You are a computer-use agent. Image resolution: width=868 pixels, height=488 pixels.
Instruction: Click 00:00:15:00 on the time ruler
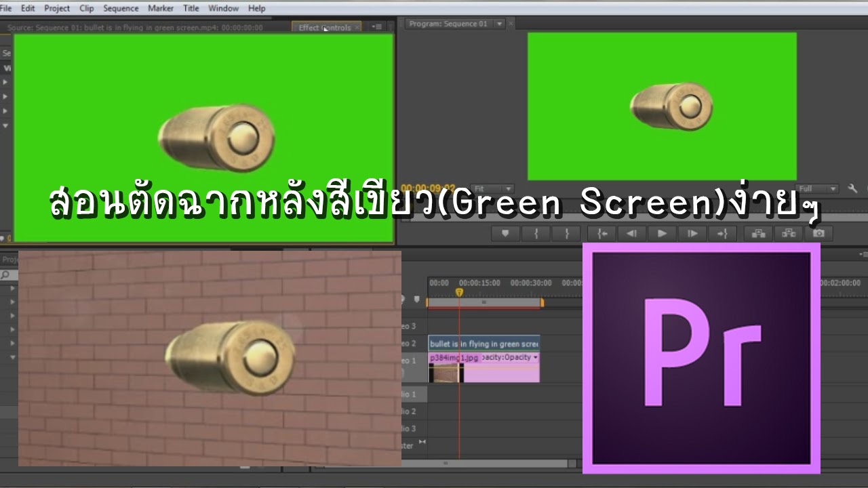(x=479, y=283)
